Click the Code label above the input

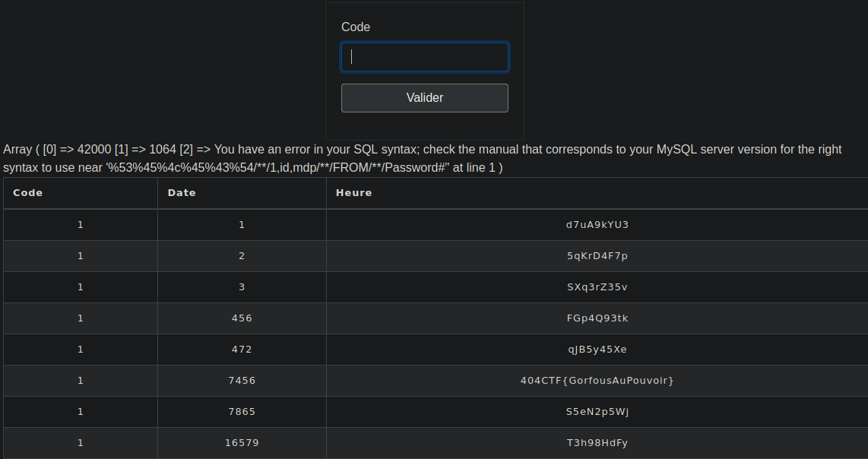356,27
